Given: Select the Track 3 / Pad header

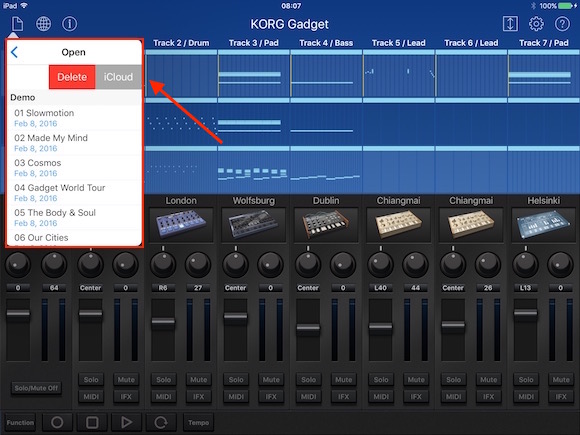Looking at the screenshot, I should point(253,43).
